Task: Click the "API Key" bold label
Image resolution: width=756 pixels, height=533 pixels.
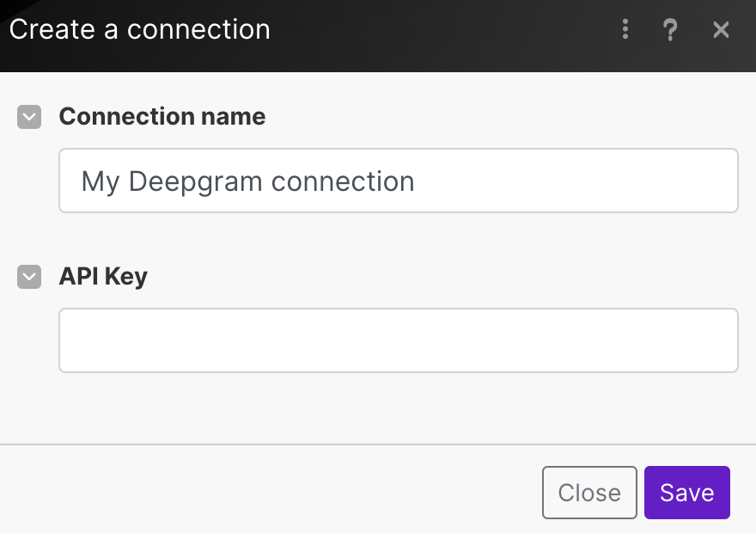Action: [x=103, y=277]
